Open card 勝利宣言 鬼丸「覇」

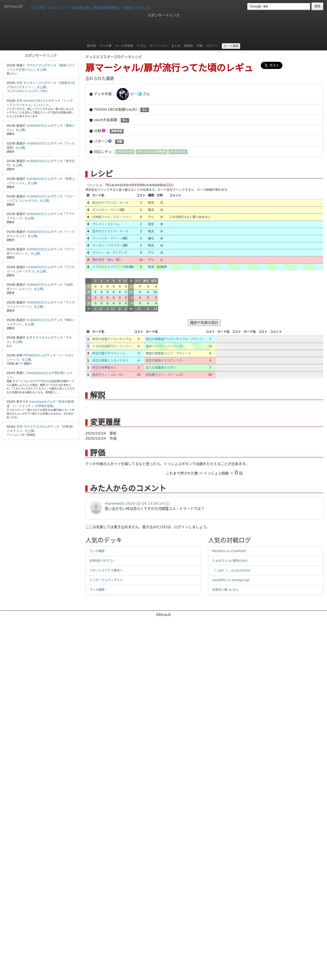point(107,260)
